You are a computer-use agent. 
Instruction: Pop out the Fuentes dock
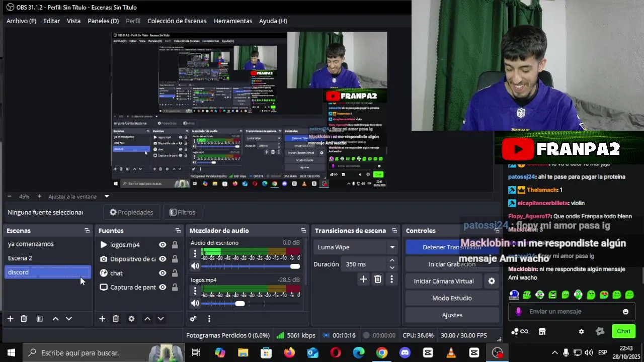tap(178, 230)
